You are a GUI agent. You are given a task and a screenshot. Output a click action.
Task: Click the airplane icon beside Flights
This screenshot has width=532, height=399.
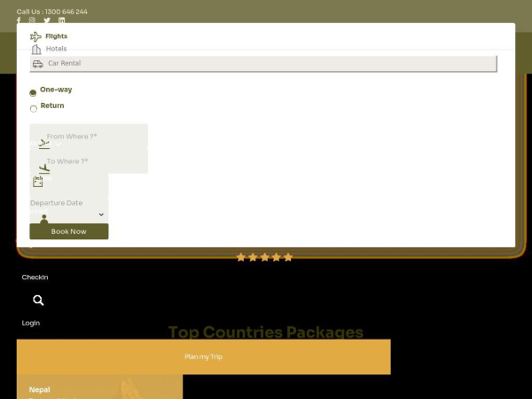tap(35, 36)
